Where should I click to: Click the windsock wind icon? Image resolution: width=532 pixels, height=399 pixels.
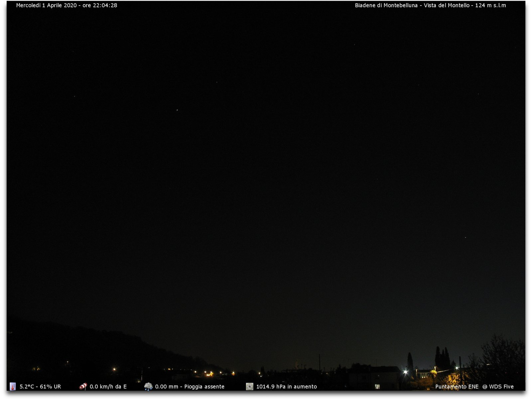tap(83, 386)
